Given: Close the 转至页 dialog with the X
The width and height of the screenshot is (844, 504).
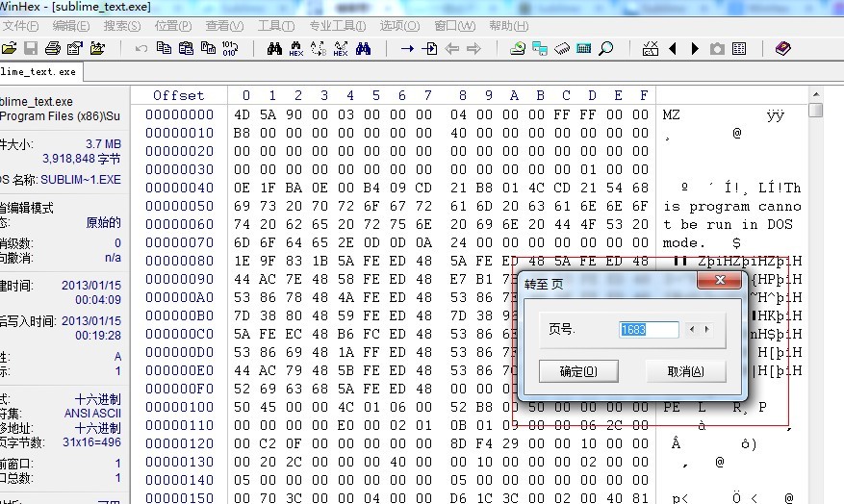Looking at the screenshot, I should tap(719, 280).
